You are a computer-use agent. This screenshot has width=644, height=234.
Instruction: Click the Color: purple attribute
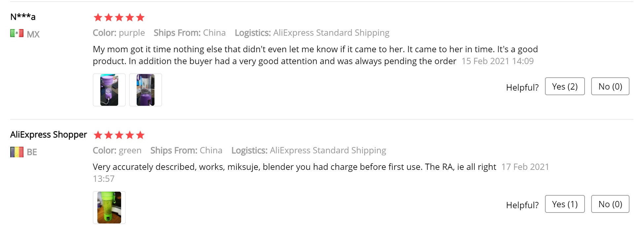[119, 33]
